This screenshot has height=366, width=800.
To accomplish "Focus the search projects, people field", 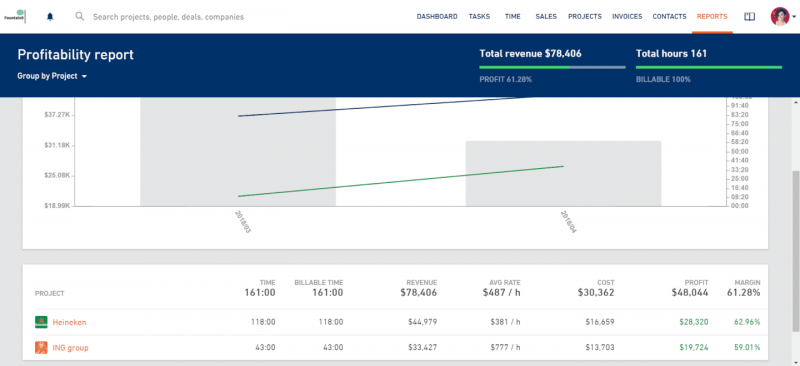I will (x=168, y=17).
